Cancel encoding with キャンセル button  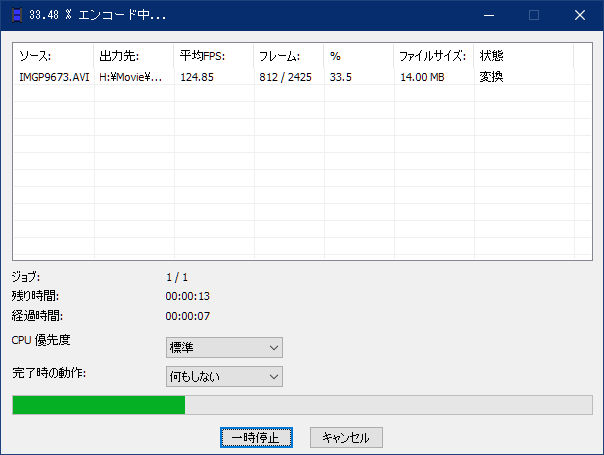[x=346, y=437]
